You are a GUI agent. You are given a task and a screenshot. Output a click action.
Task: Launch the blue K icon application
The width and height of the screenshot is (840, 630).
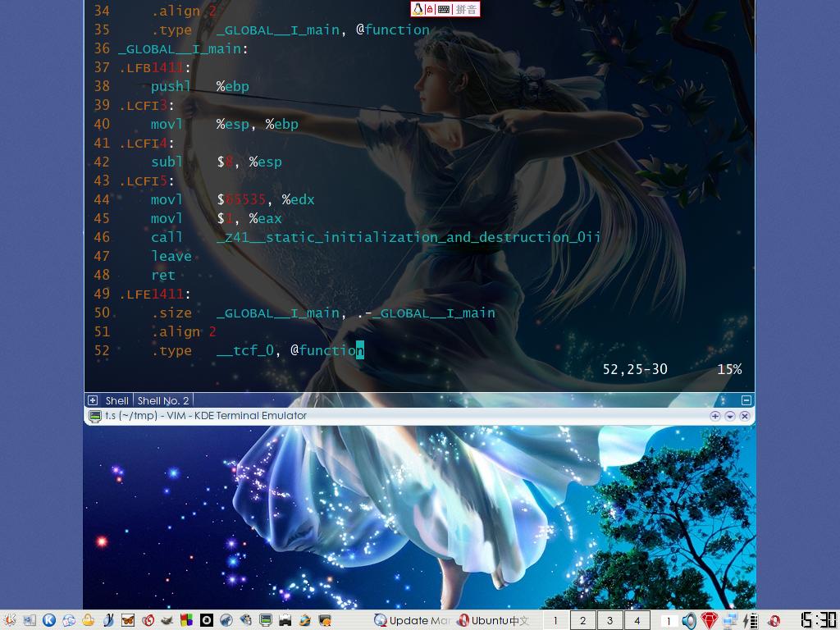point(49,620)
